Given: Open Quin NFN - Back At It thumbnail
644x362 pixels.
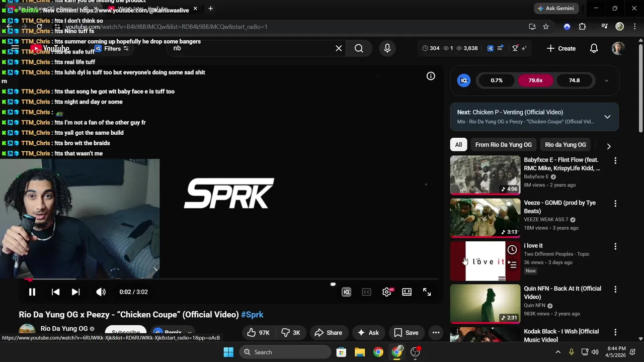Looking at the screenshot, I should [485, 304].
